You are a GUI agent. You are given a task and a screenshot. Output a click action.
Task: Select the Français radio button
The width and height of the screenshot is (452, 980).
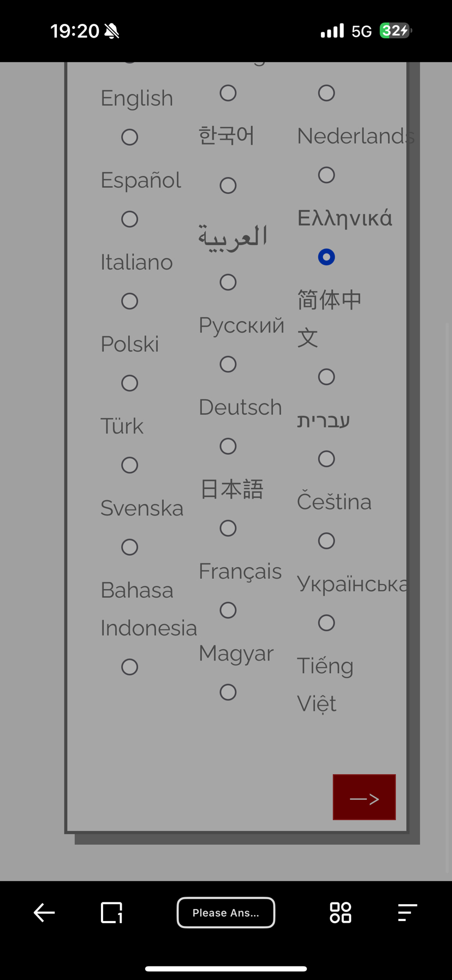228,610
